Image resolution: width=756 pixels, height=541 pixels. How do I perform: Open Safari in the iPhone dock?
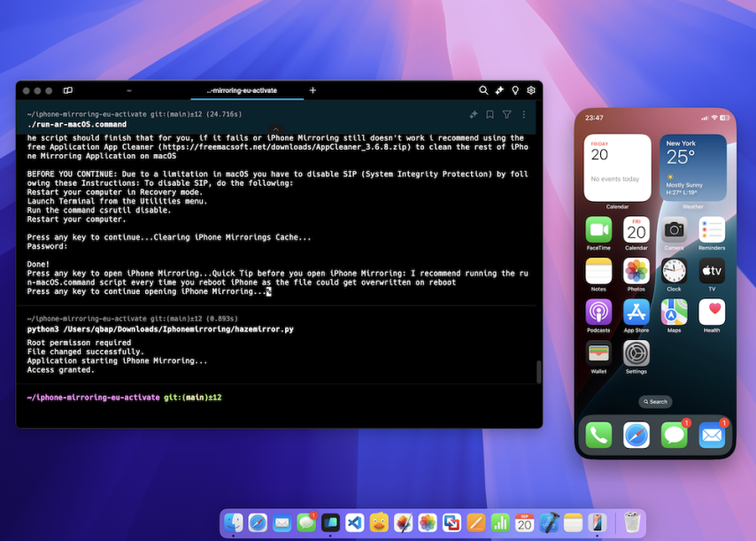[636, 435]
